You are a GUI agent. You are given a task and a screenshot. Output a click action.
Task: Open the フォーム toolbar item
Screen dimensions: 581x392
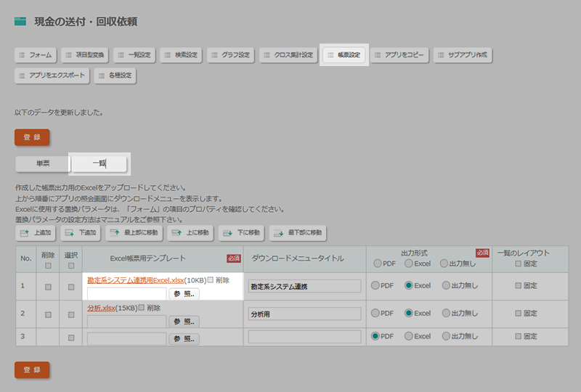[35, 55]
